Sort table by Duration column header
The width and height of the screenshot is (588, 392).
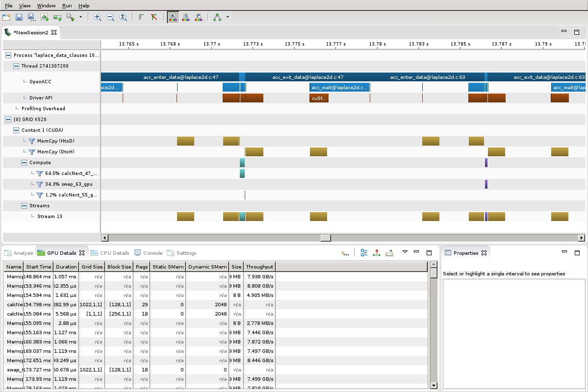[x=66, y=267]
